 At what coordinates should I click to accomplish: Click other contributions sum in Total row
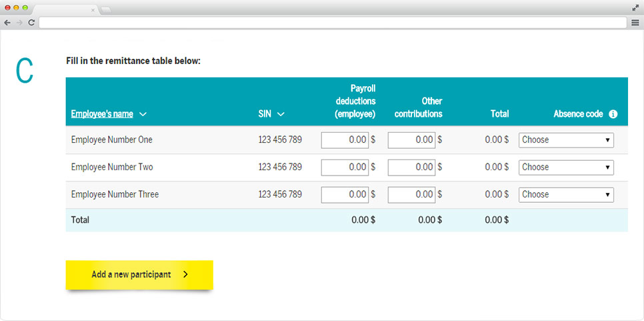pos(430,220)
